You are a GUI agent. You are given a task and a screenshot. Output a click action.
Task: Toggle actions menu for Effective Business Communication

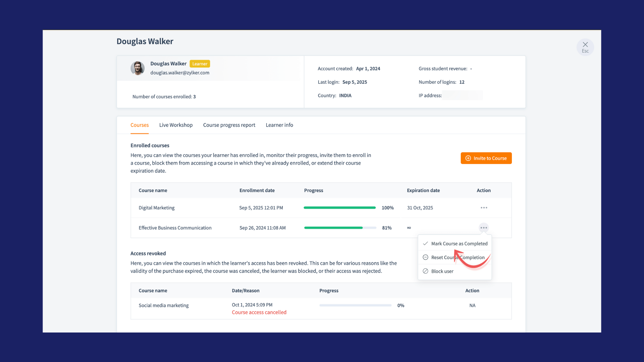(x=483, y=228)
